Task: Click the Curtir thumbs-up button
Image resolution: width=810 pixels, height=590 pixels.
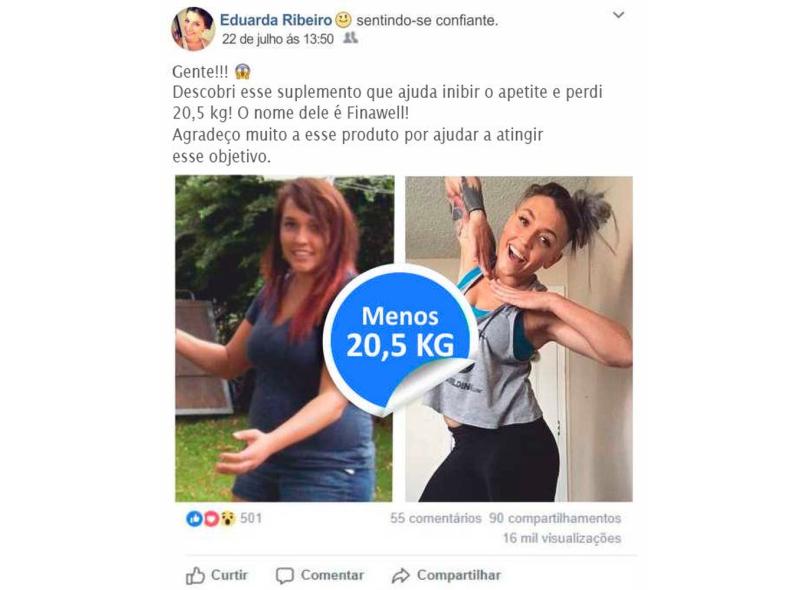Action: pyautogui.click(x=217, y=576)
